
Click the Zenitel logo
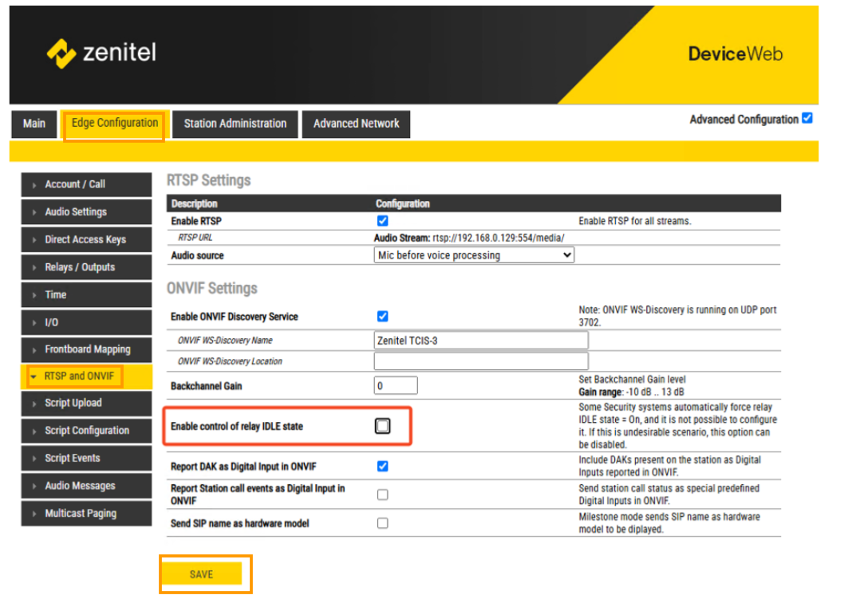[101, 53]
